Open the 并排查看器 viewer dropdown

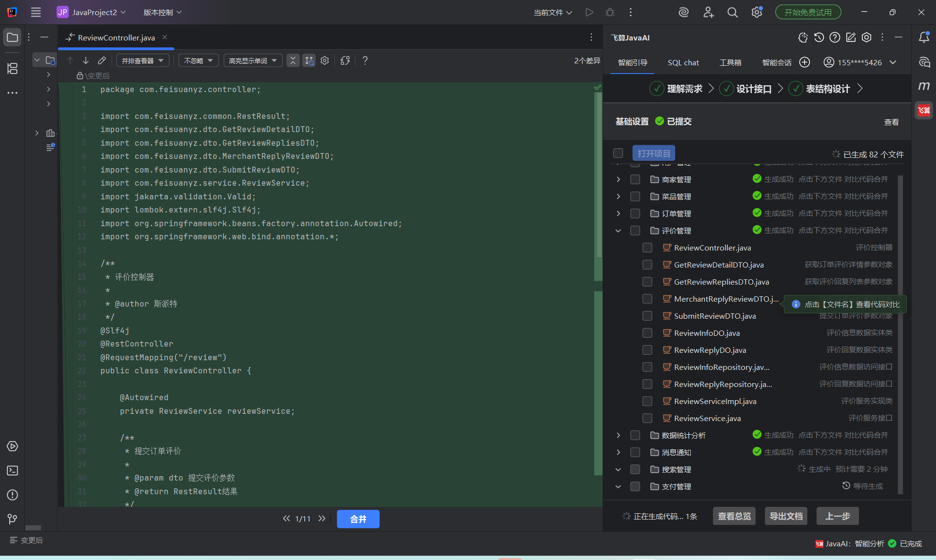tap(143, 60)
